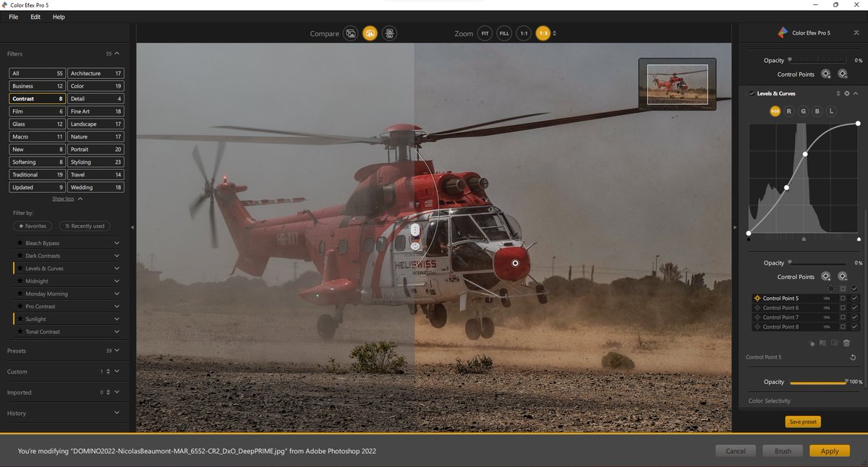Toggle the Levels & Curves filter checkbox

pyautogui.click(x=752, y=93)
